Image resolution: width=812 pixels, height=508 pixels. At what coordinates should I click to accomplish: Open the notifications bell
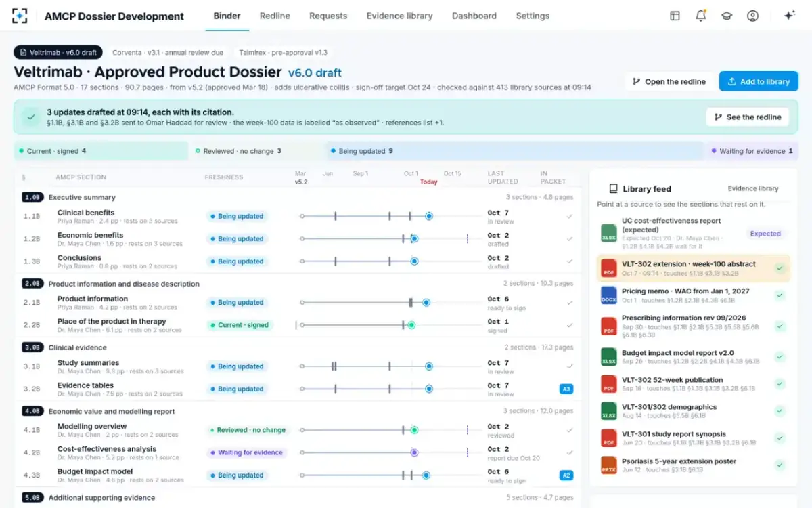[701, 16]
